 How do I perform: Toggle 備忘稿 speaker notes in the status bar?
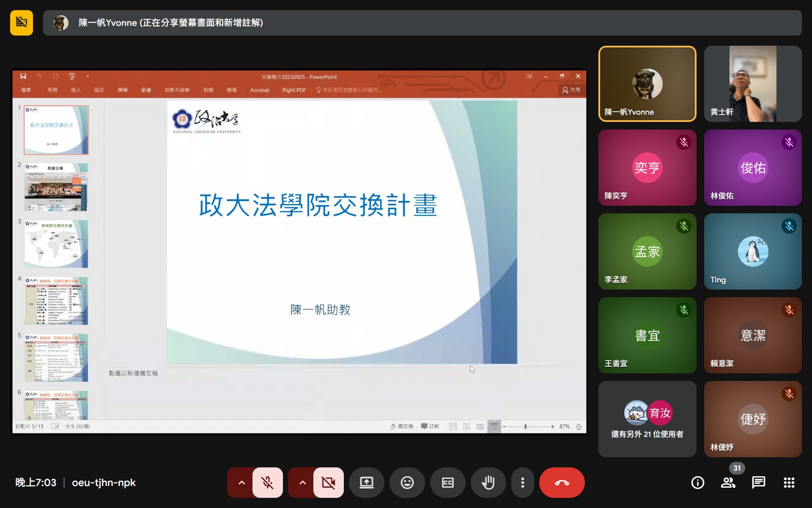point(402,426)
